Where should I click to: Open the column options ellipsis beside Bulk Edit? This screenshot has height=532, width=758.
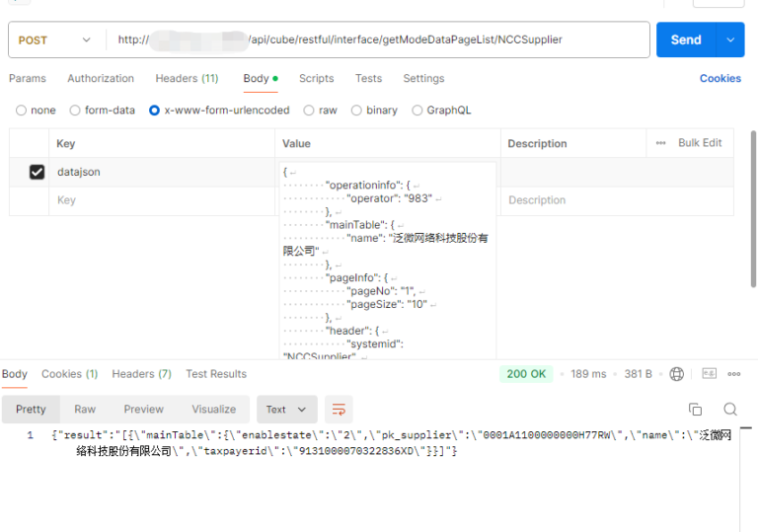[660, 143]
